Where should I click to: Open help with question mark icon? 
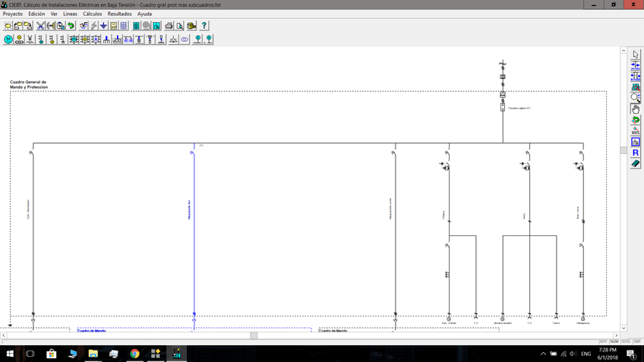[x=204, y=26]
